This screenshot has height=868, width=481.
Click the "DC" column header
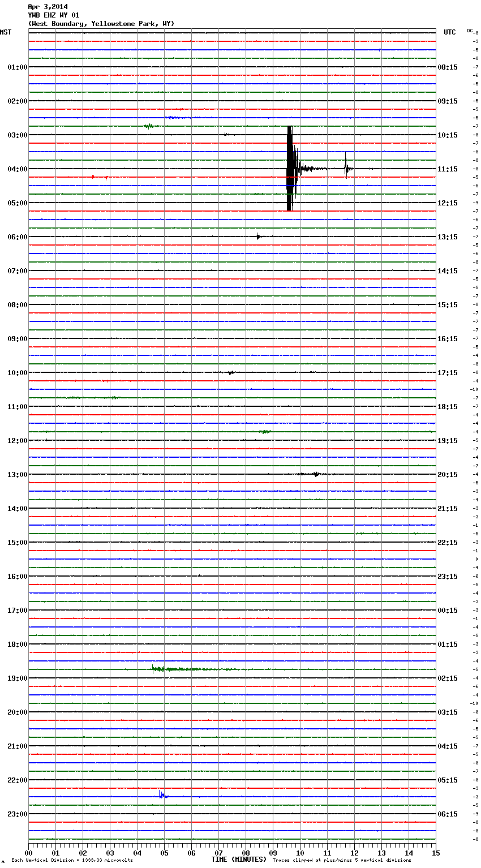pos(470,31)
